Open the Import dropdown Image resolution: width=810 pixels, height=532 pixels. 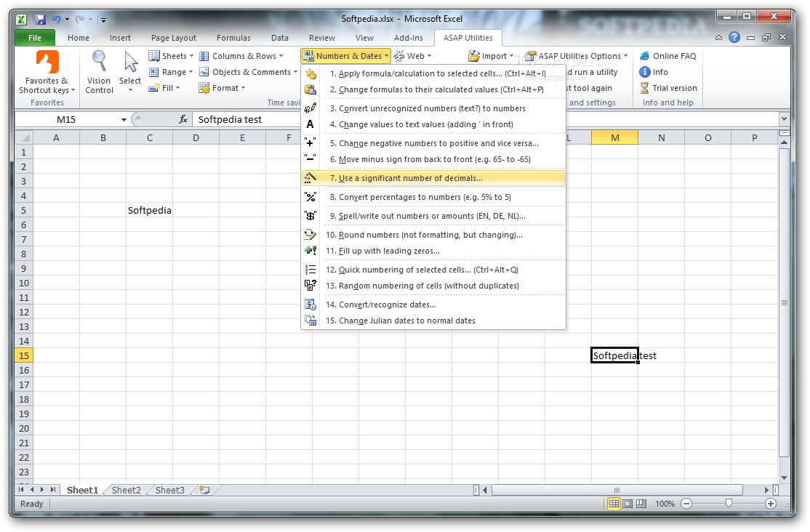click(492, 56)
